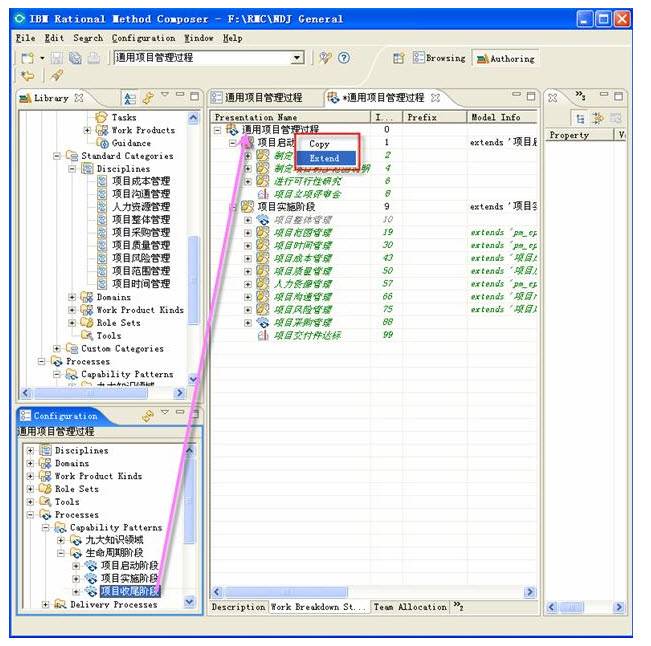Minimize the Library panel view

point(180,96)
